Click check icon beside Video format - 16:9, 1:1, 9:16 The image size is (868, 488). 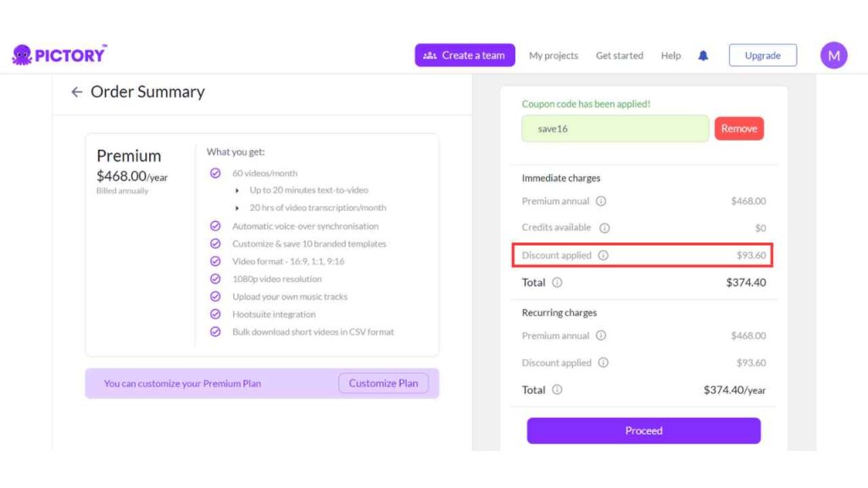(215, 261)
